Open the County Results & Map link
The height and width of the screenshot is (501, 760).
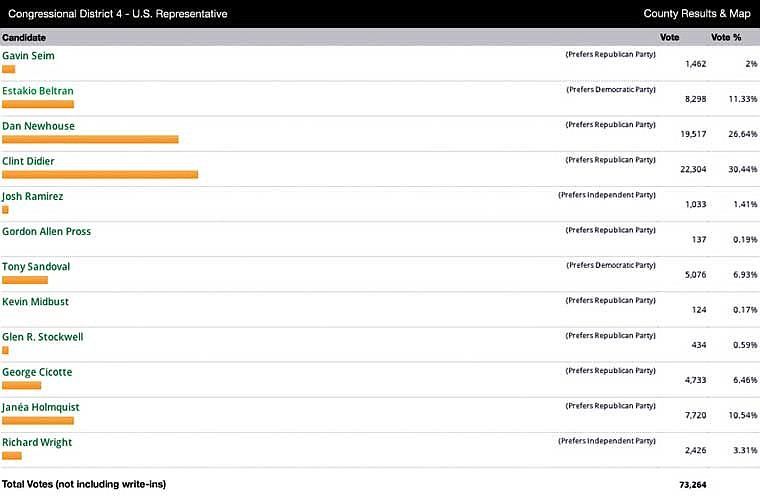pos(696,14)
